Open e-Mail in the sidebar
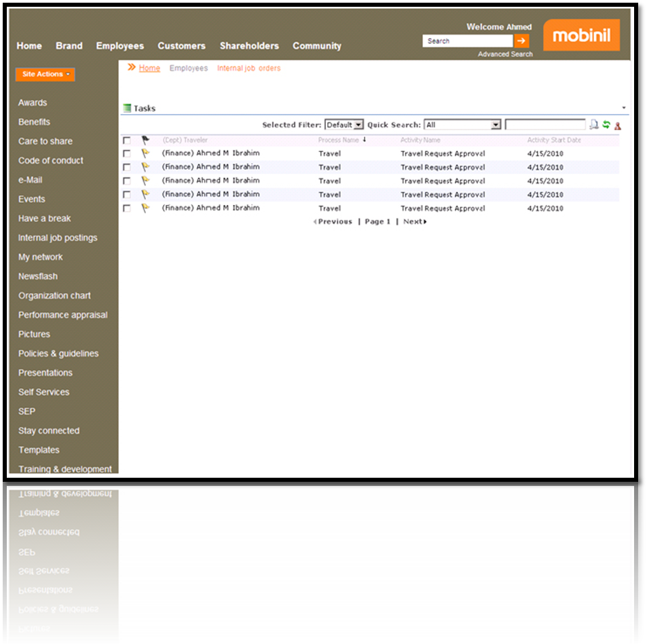 pyautogui.click(x=30, y=180)
